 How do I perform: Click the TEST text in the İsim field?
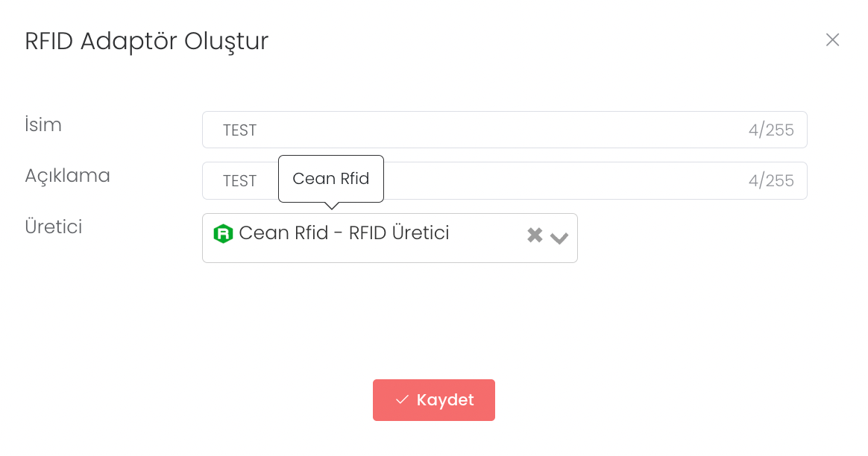tap(239, 130)
